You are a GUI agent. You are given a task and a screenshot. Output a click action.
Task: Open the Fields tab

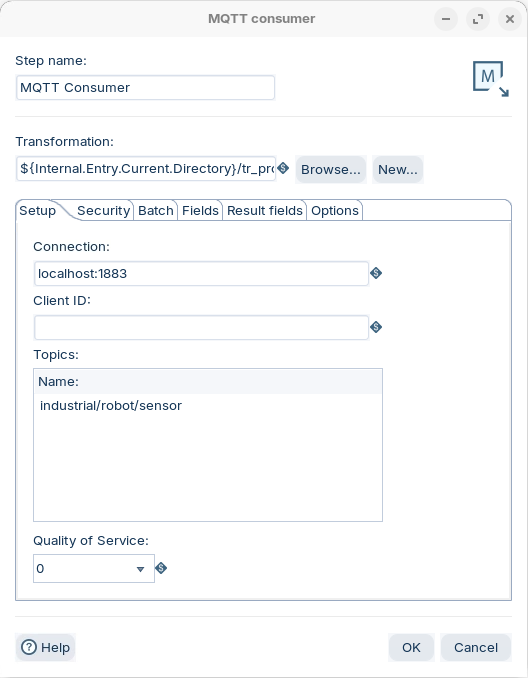pos(200,211)
